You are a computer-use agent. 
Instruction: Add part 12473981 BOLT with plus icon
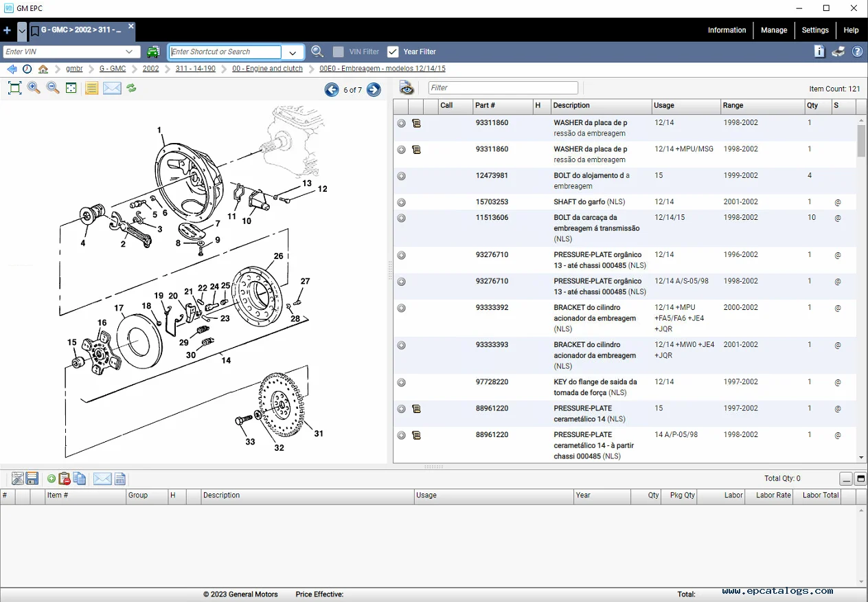click(x=402, y=176)
